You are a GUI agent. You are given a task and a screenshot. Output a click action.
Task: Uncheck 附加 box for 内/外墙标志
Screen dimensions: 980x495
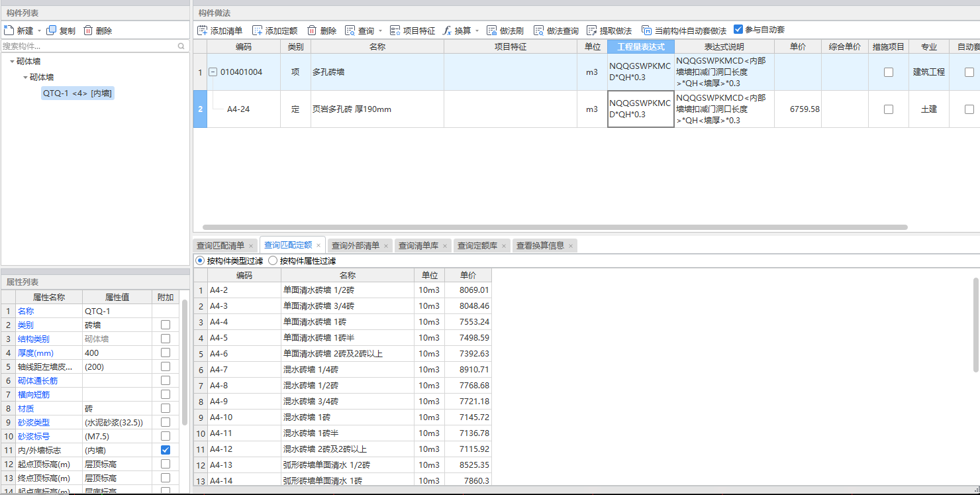(x=166, y=450)
